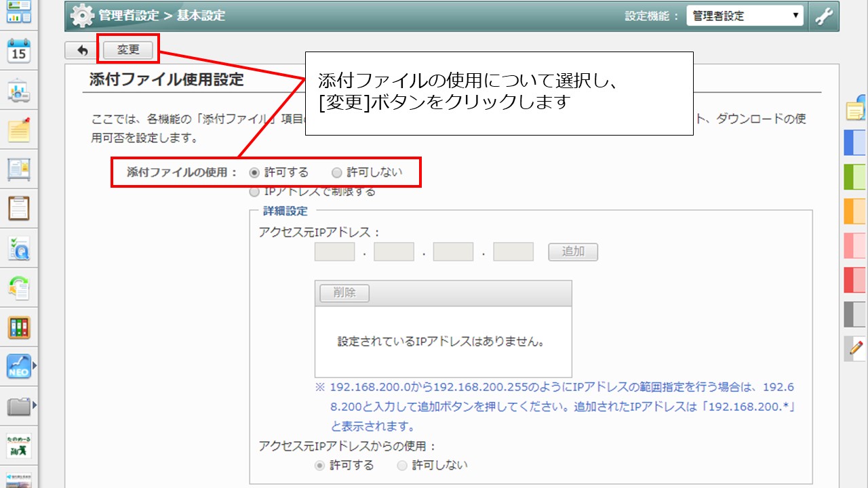Pick the orange color tab on right edge

(x=856, y=211)
